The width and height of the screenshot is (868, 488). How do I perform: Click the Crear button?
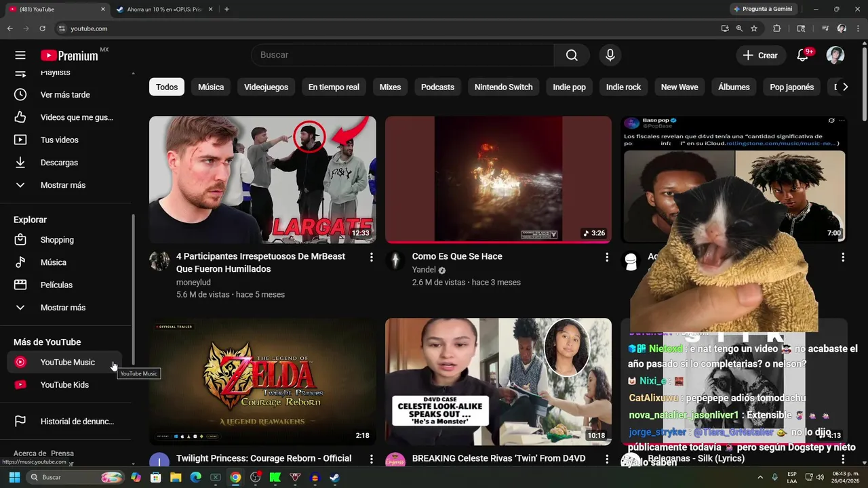point(761,56)
